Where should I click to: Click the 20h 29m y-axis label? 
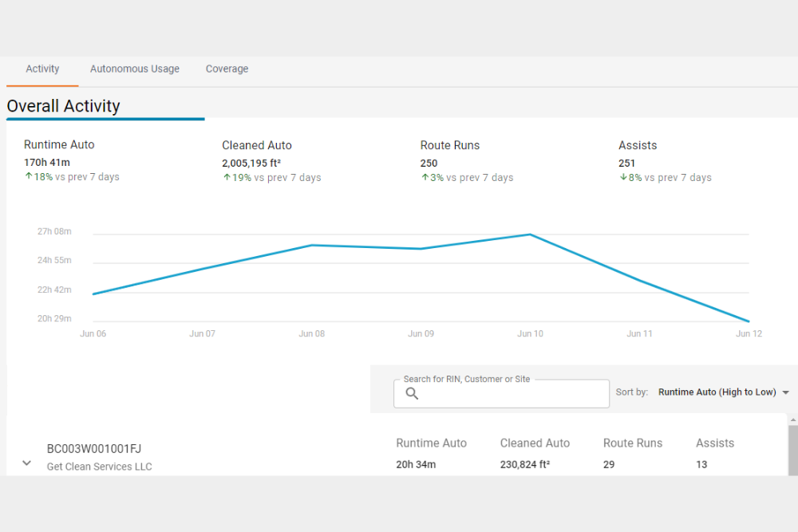54,318
